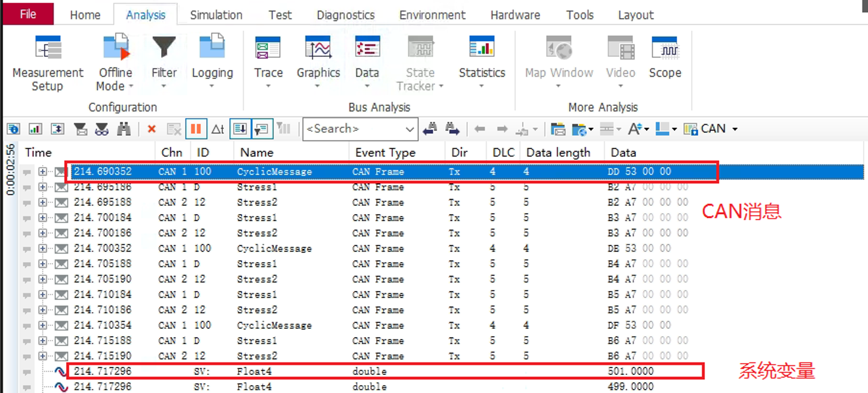Click the first globe icon in trace toolbar
Viewport: 868px width, 393px height.
tap(13, 129)
